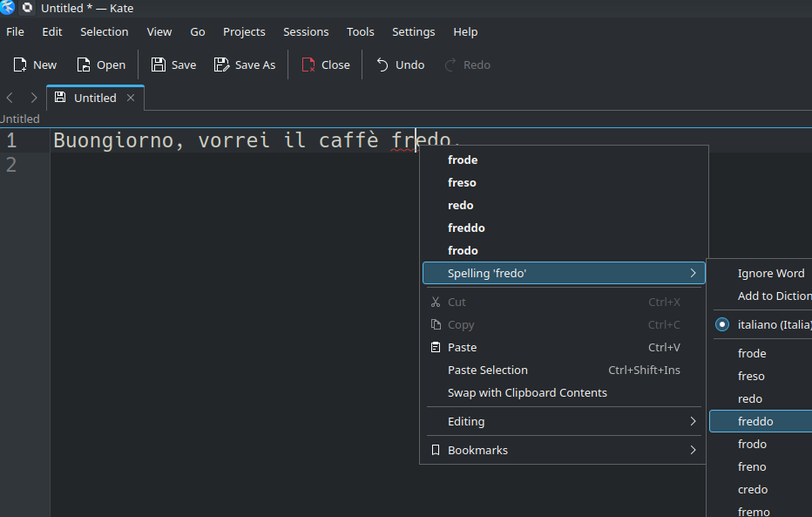
Task: Open the Spelling 'fredo' submenu
Action: click(x=564, y=273)
